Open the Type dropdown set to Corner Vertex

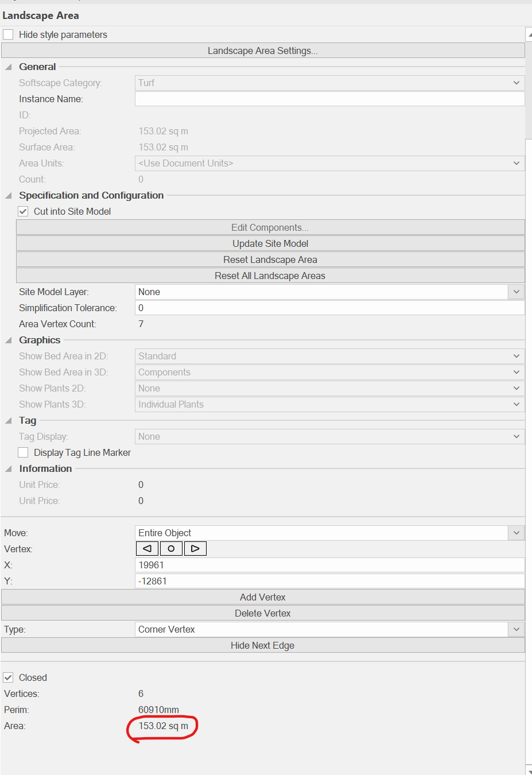pos(516,629)
